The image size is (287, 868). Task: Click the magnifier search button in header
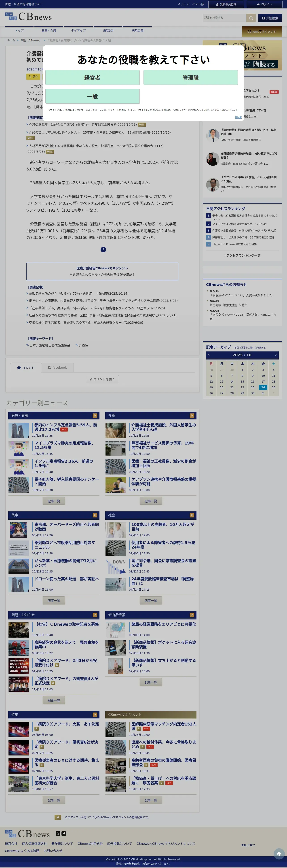point(251,18)
